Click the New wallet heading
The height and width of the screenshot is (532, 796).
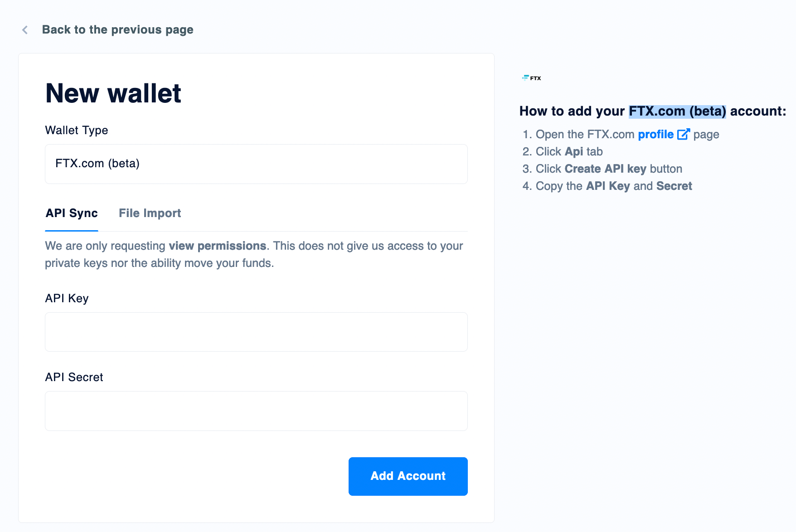113,93
